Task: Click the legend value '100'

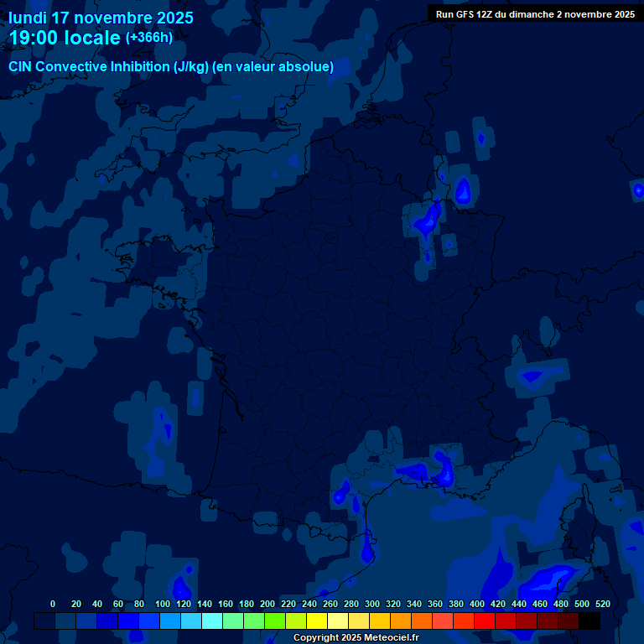Action: click(163, 604)
